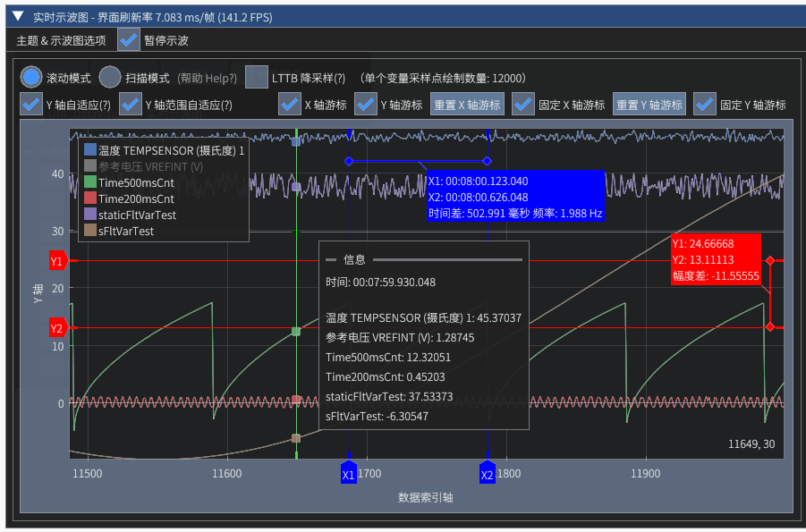Click the red Y2 cursor tag
The image size is (806, 532).
coord(58,328)
